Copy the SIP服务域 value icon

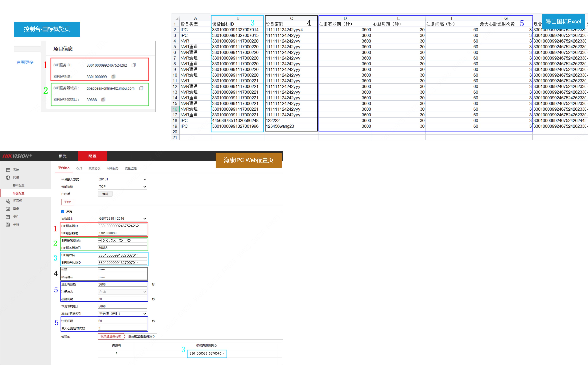pyautogui.click(x=113, y=76)
